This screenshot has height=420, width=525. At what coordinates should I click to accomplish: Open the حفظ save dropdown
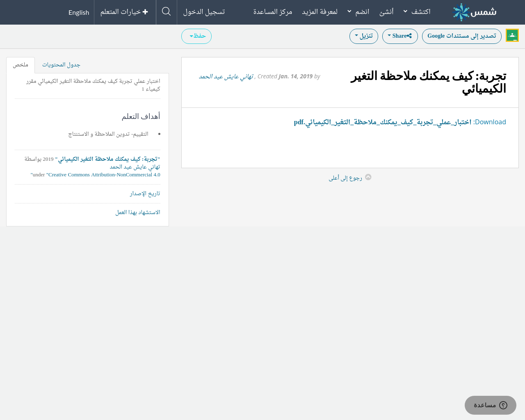pos(196,36)
